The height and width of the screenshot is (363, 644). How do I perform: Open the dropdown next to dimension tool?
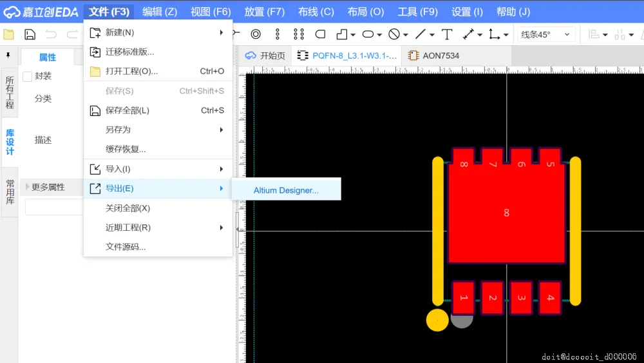coord(480,35)
